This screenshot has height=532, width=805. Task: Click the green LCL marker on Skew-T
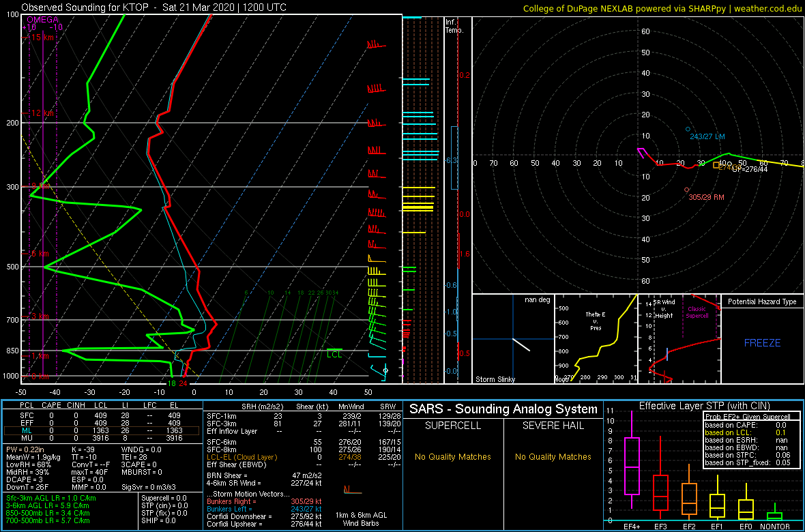tap(334, 354)
